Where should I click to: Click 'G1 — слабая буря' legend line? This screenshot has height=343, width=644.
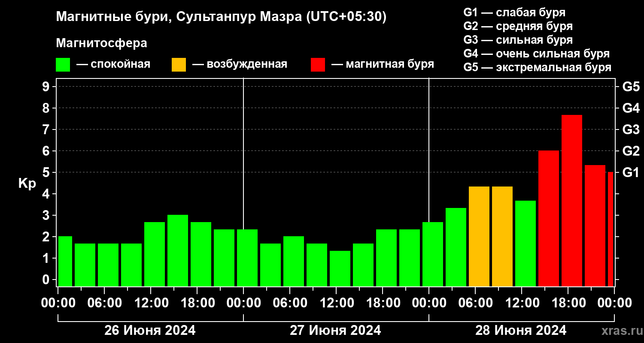514,12
